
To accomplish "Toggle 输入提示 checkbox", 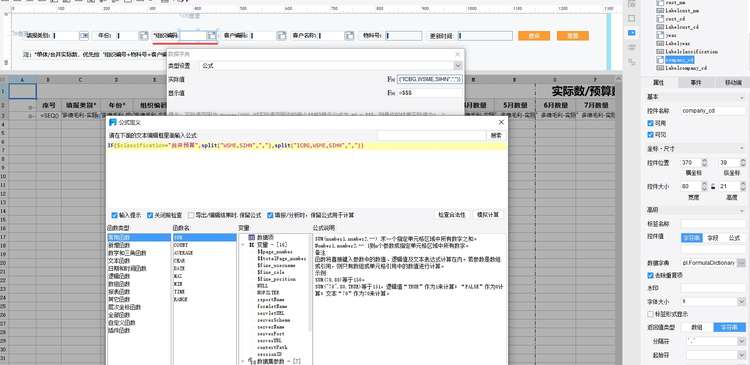I will 114,216.
